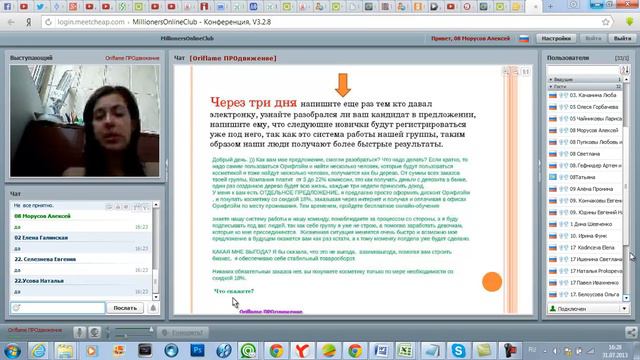Reload the page with the refresh icon
This screenshot has height=360, width=640.
[x=48, y=22]
